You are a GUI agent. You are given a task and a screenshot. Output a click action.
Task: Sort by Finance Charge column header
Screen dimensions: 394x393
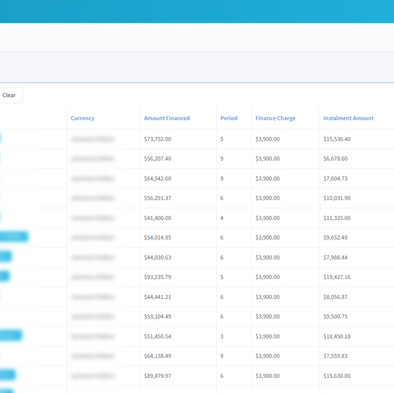click(275, 118)
